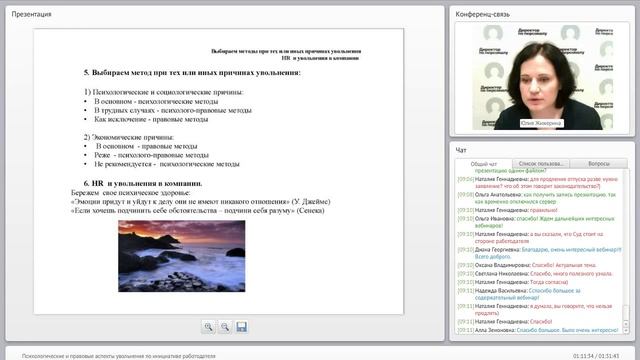Click the Seneca quote line on slide

pyautogui.click(x=198, y=211)
